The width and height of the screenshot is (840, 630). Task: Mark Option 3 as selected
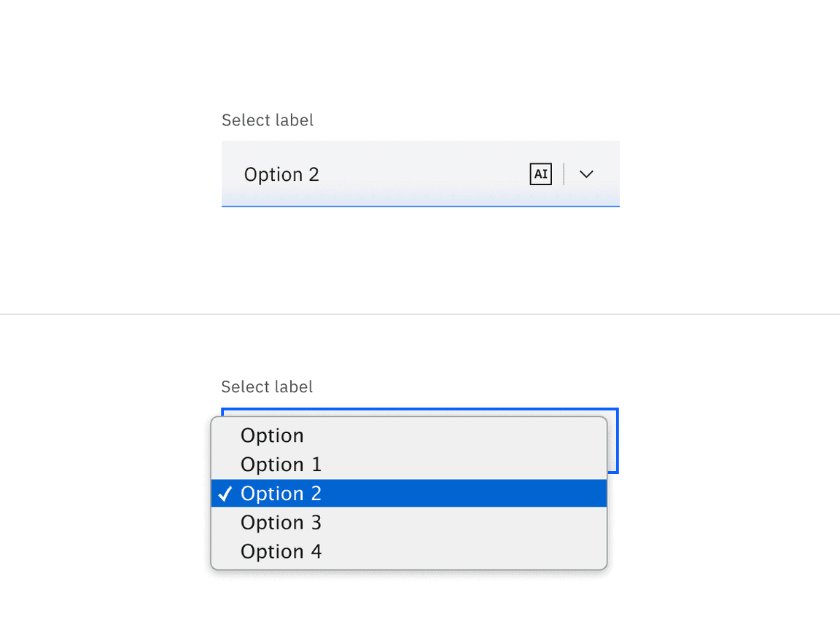pyautogui.click(x=281, y=523)
